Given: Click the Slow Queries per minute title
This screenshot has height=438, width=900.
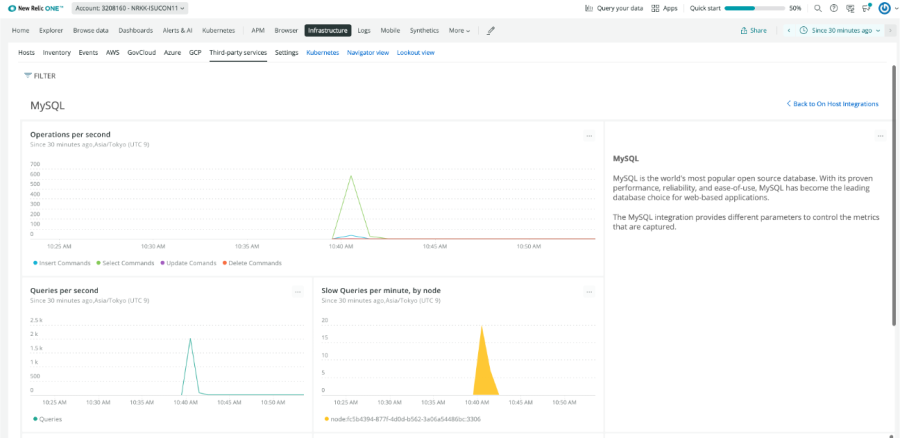Looking at the screenshot, I should click(381, 290).
